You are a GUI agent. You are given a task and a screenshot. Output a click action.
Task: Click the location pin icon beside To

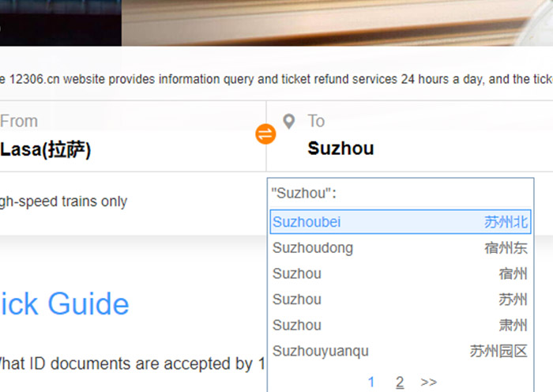(289, 122)
